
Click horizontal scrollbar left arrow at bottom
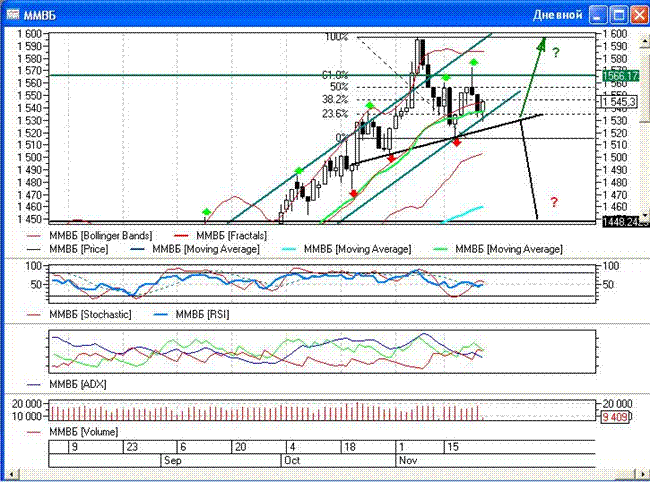coord(12,474)
